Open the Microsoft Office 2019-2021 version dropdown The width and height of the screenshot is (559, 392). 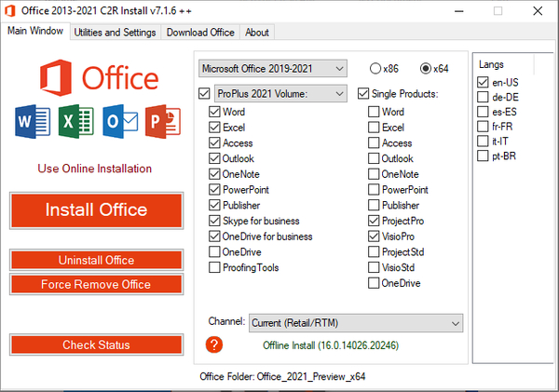(272, 69)
